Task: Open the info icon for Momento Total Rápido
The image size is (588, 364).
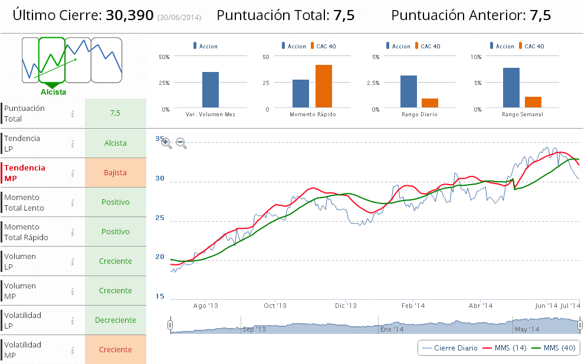Action: pyautogui.click(x=73, y=232)
